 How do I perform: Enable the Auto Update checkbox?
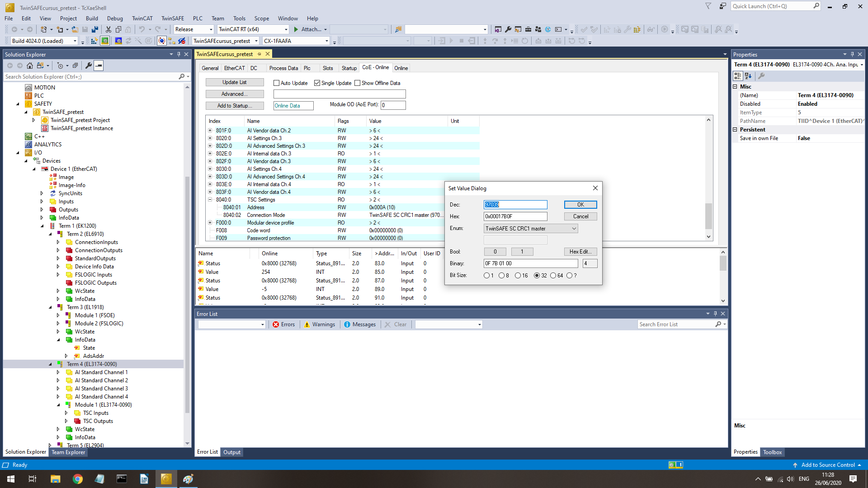pyautogui.click(x=277, y=83)
